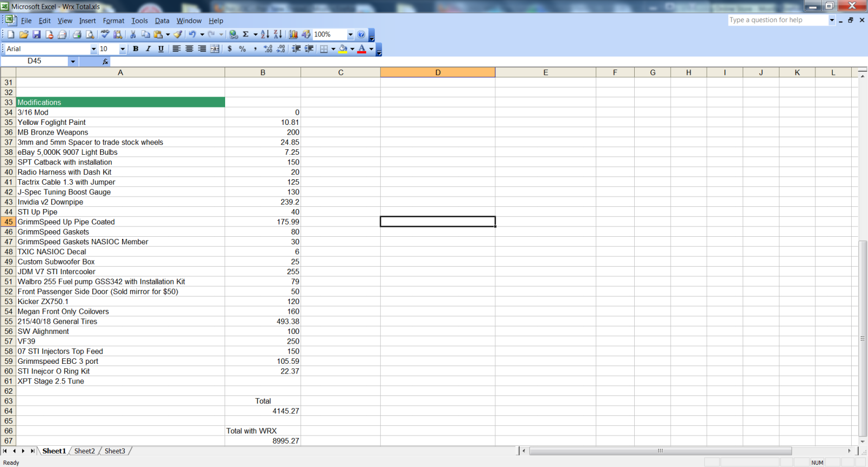Image resolution: width=868 pixels, height=467 pixels.
Task: Click the horizontal scrollbar thumb
Action: 660,451
